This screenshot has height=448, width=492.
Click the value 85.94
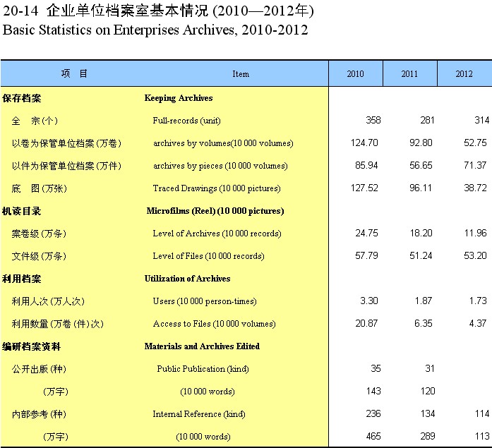point(366,165)
